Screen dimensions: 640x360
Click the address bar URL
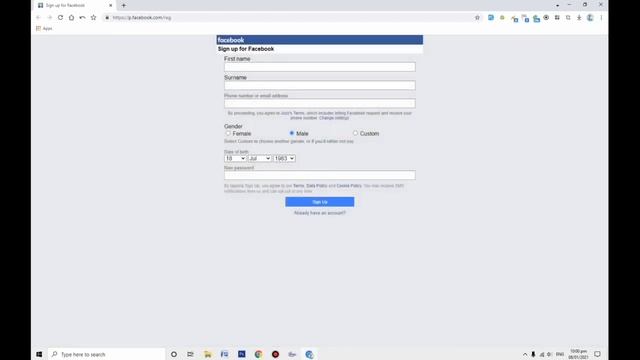pyautogui.click(x=142, y=18)
